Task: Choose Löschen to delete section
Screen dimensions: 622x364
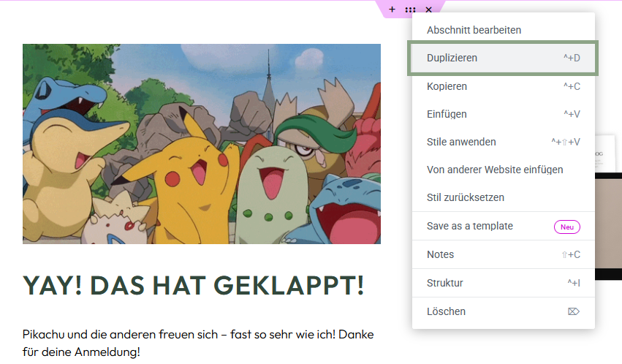Action: tap(504, 311)
